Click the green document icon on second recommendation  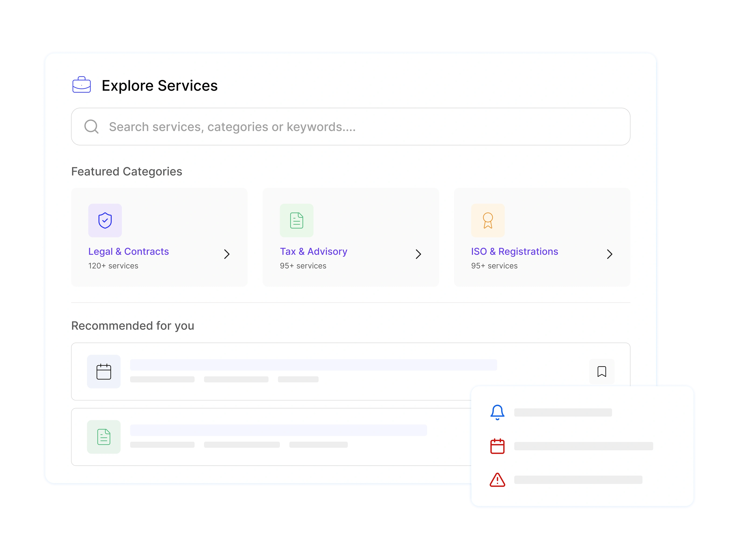[104, 437]
